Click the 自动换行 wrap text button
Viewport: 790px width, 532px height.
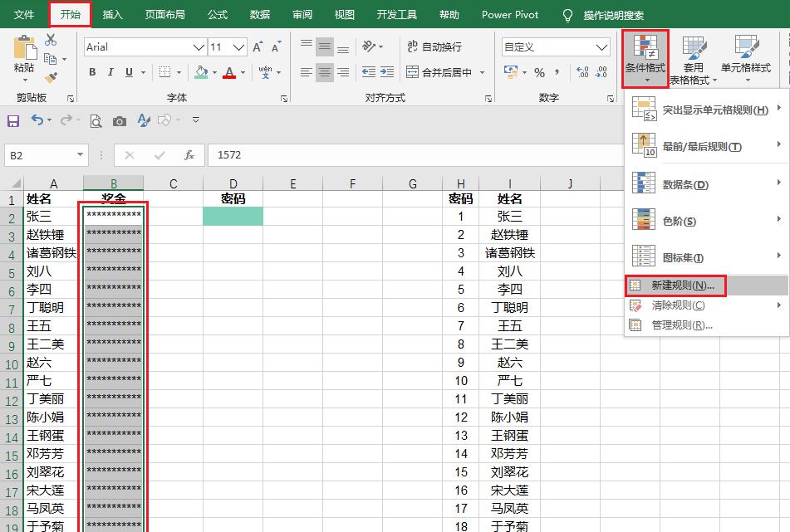click(434, 46)
